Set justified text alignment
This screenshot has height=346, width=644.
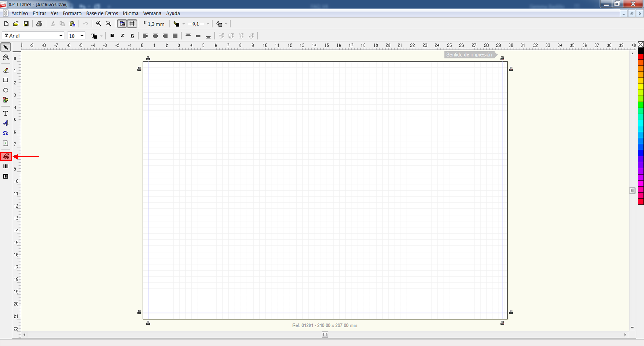[x=175, y=36]
